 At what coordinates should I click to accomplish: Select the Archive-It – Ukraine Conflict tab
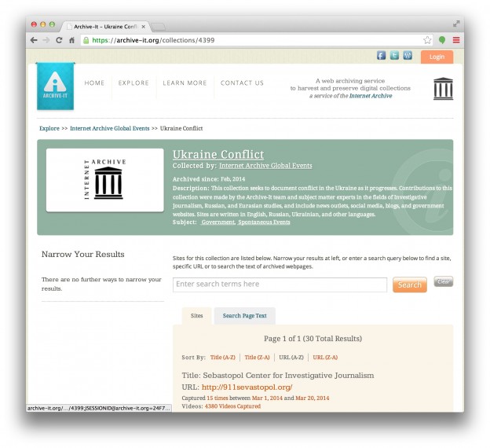(x=104, y=27)
